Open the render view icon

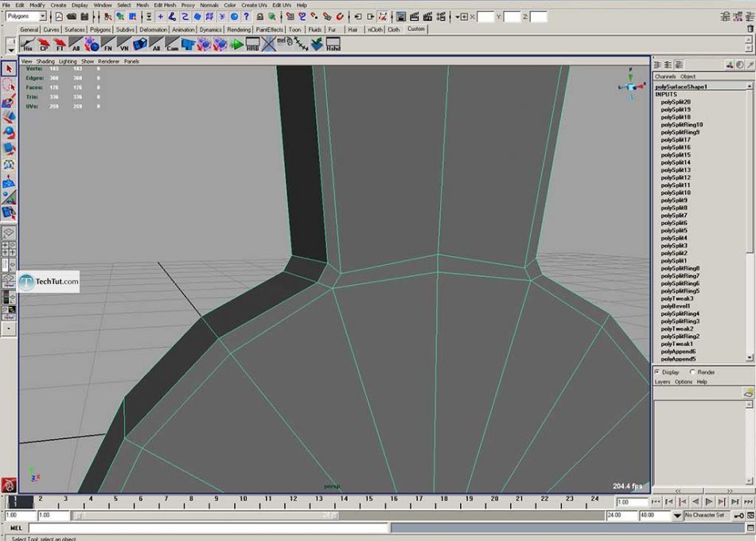pyautogui.click(x=401, y=17)
